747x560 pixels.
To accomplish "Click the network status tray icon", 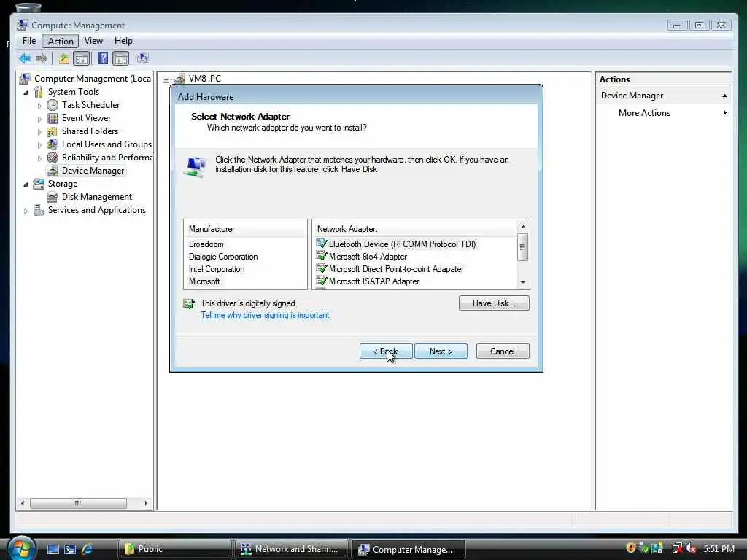I will point(677,548).
